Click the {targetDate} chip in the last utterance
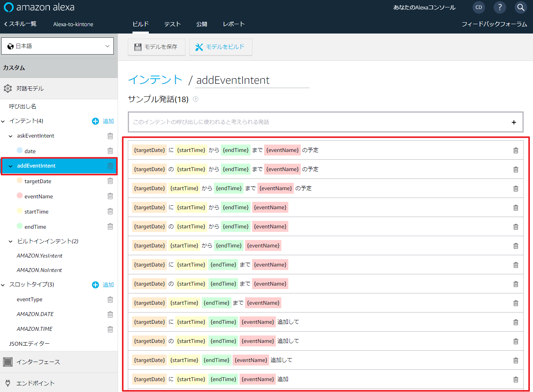533x392 pixels. pyautogui.click(x=150, y=379)
